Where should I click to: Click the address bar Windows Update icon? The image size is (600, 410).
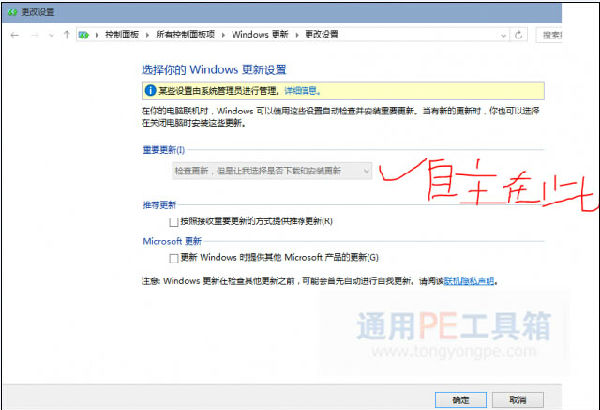tap(83, 35)
